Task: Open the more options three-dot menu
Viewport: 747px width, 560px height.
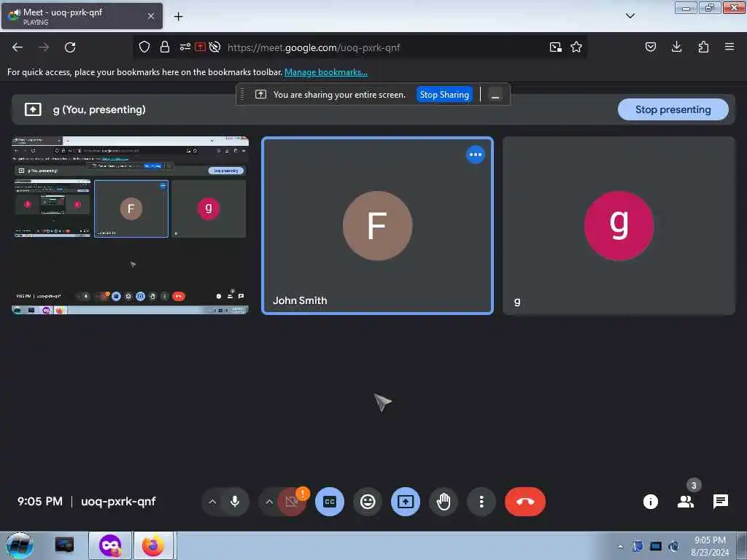Action: click(481, 502)
